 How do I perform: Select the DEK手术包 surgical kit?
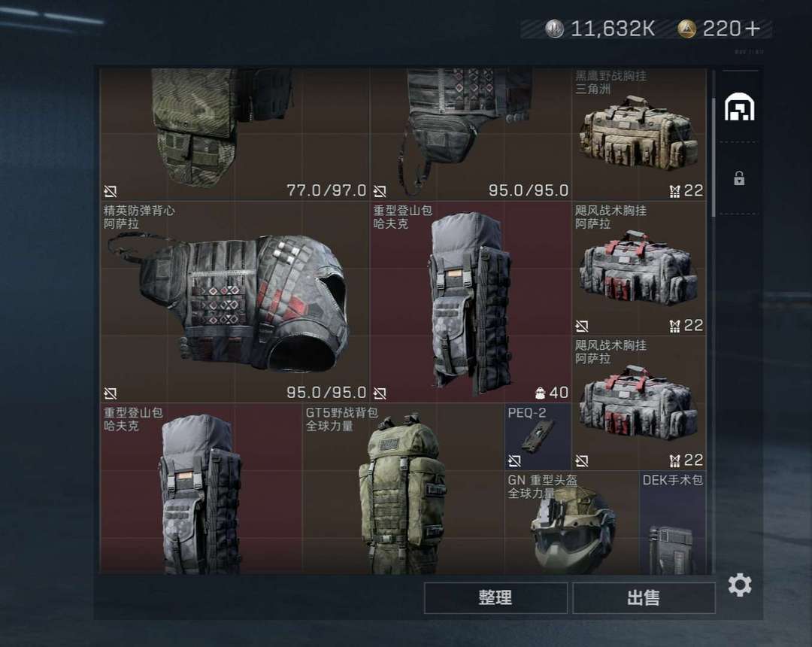point(673,522)
